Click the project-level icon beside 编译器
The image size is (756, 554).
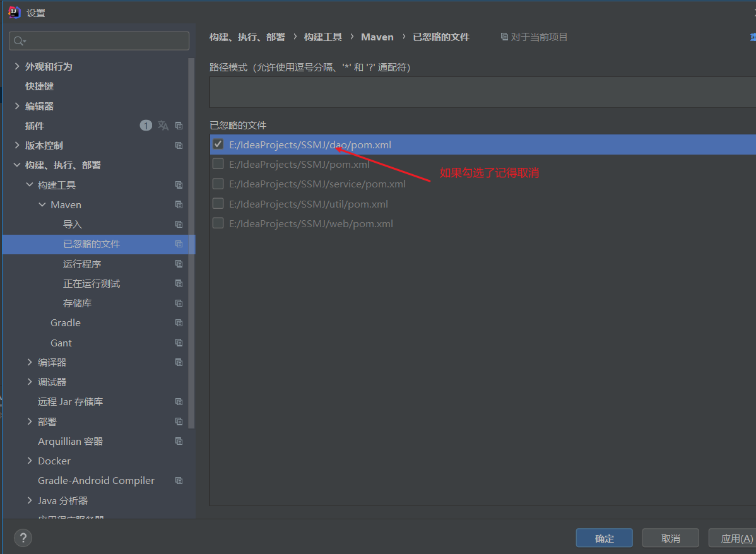(179, 362)
